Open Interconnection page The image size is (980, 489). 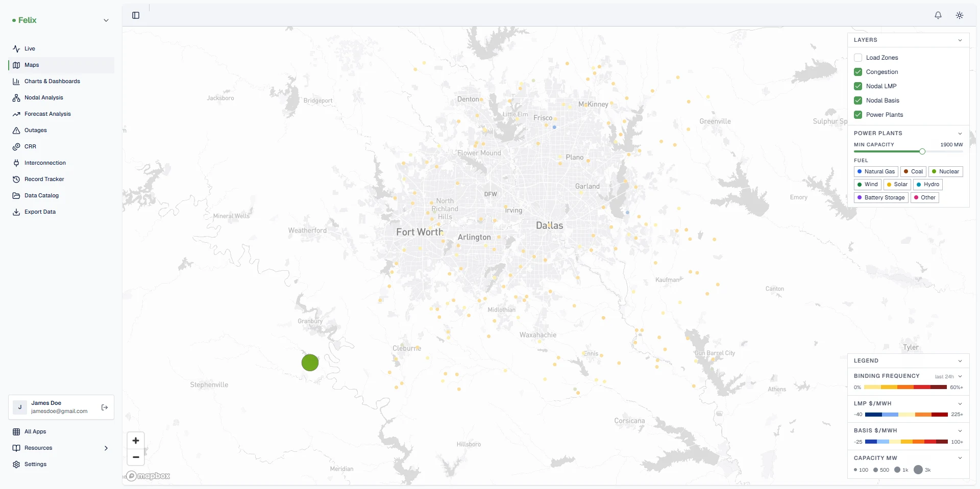point(61,163)
